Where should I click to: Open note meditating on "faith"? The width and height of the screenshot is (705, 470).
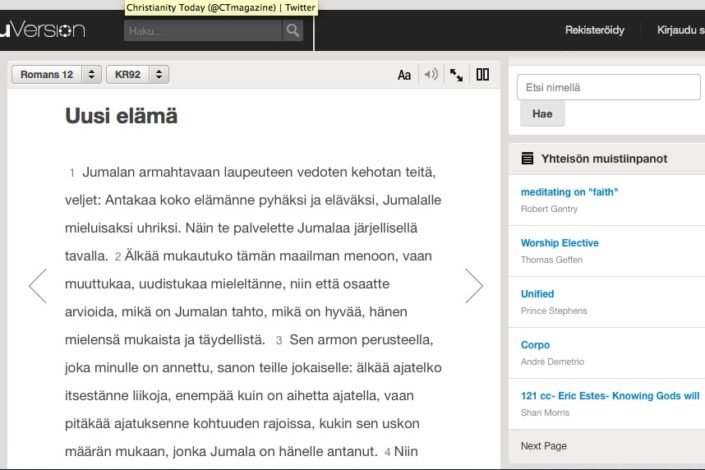click(x=569, y=192)
